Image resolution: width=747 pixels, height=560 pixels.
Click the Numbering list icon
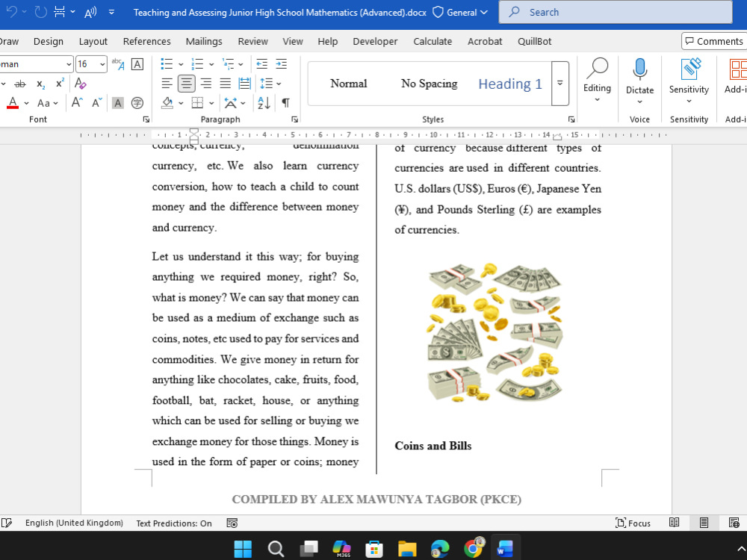point(197,63)
